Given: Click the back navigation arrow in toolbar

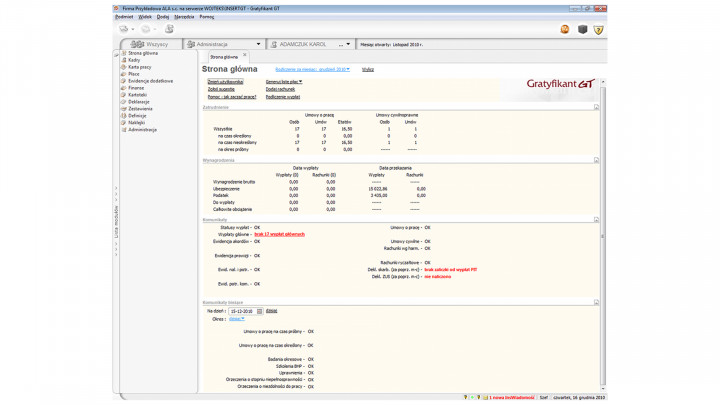Looking at the screenshot, I should click(122, 29).
